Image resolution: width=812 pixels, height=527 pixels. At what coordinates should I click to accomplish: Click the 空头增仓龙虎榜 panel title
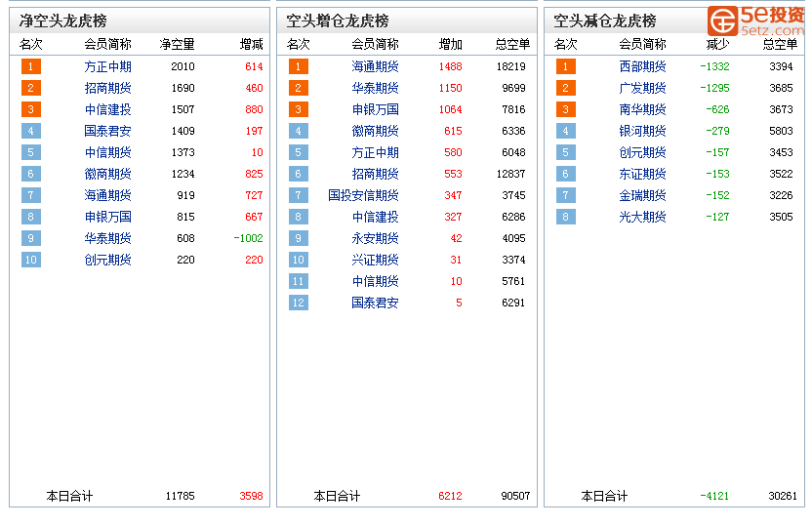coord(338,20)
